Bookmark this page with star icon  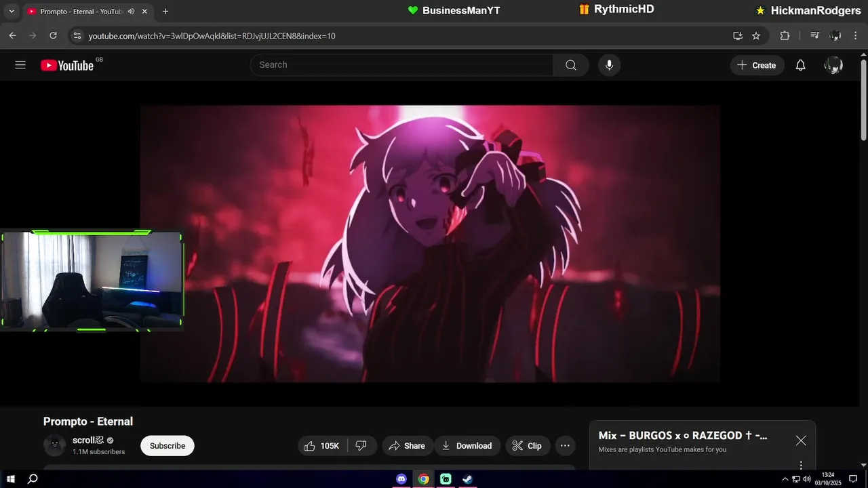tap(756, 36)
